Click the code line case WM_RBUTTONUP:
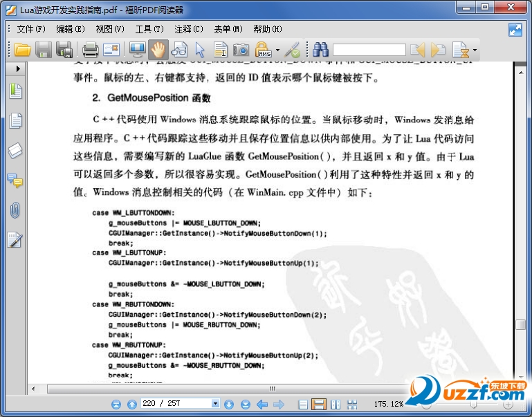The width and height of the screenshot is (532, 417). [x=129, y=345]
